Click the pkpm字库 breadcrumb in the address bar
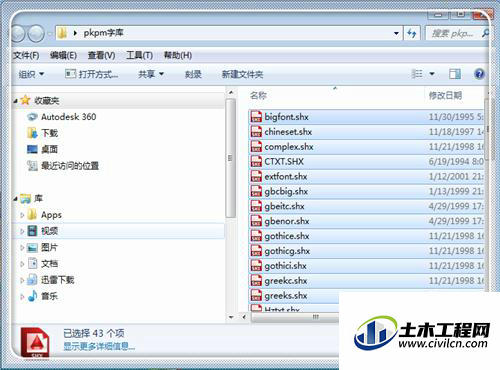Screen dimensions: 500x370 [103, 33]
